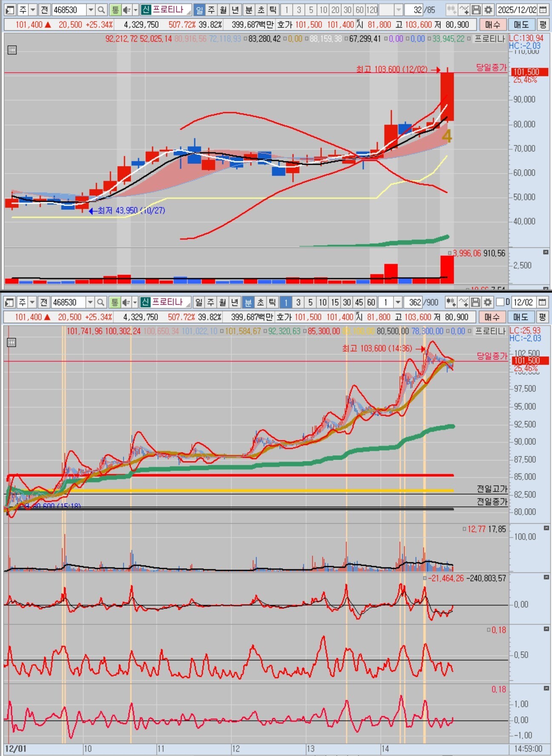
Task: Click the search magnifier in the lower chart toolbar
Action: [x=101, y=302]
